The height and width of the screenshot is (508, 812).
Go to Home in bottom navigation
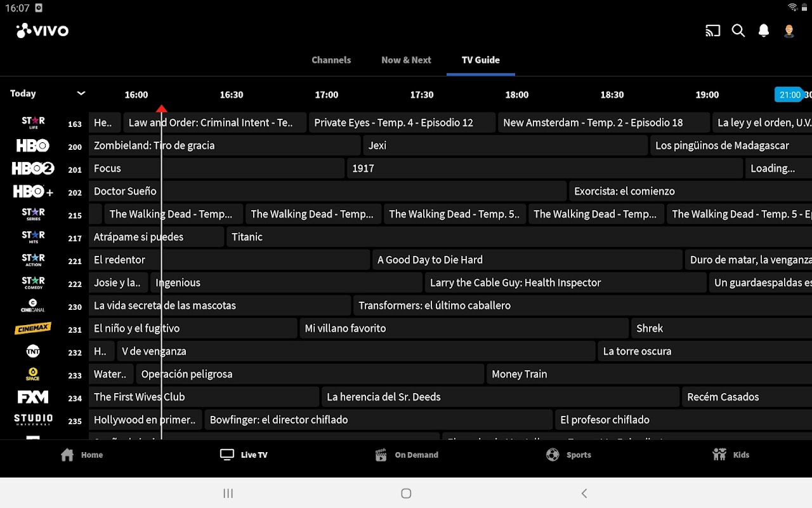(82, 455)
